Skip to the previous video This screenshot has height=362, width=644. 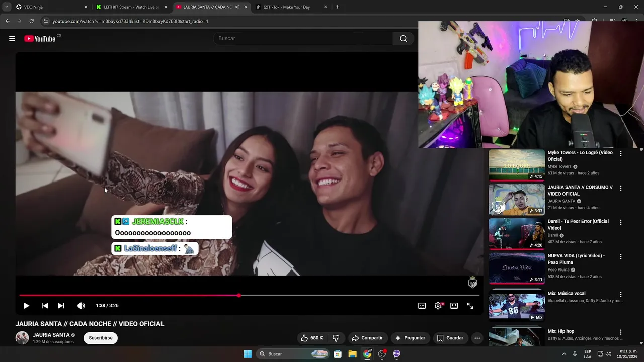tap(45, 306)
